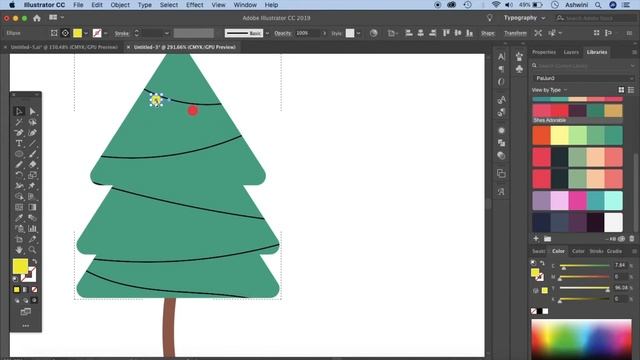This screenshot has width=640, height=360.
Task: Select the Ellipse tool
Action: pyautogui.click(x=19, y=154)
